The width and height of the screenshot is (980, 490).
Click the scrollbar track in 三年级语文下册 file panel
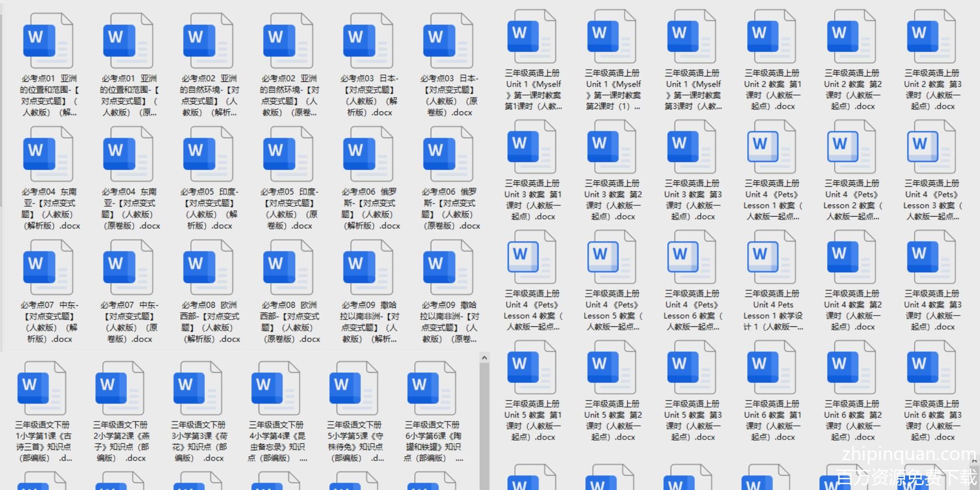point(484,427)
